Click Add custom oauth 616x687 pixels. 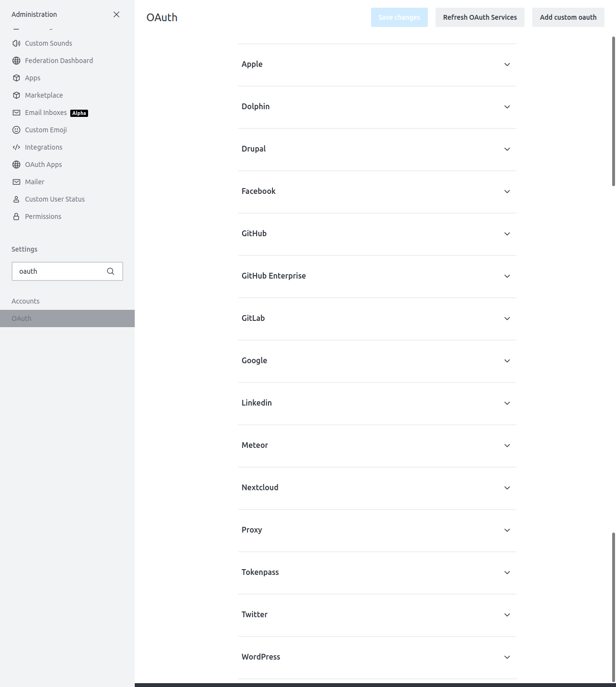coord(568,17)
